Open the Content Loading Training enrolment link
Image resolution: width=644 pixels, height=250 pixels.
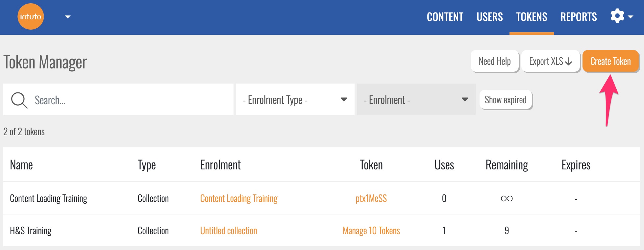pyautogui.click(x=239, y=198)
